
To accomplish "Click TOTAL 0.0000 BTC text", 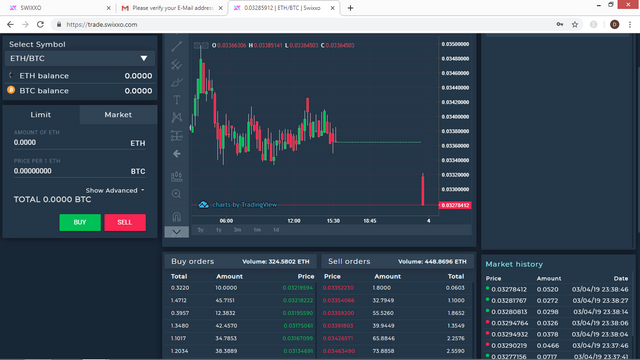I will point(52,200).
